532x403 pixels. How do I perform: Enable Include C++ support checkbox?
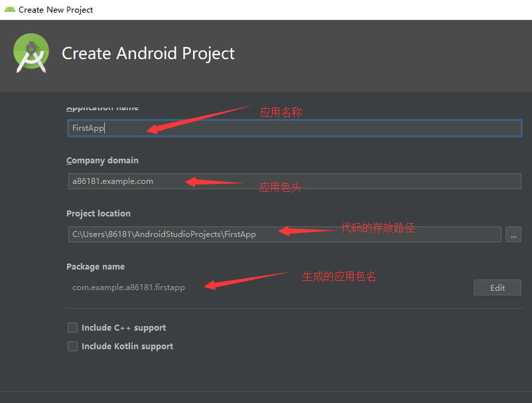72,327
